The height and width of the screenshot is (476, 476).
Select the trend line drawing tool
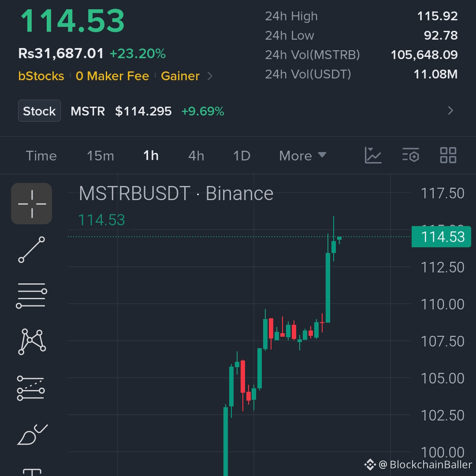32,250
